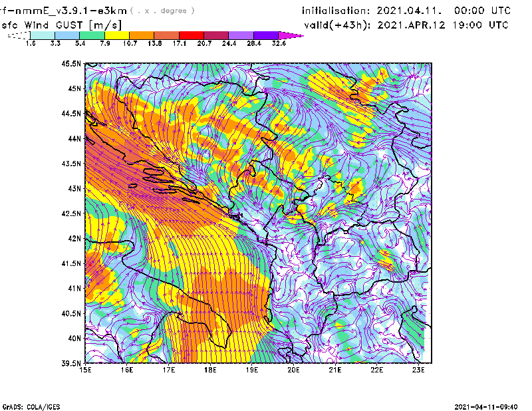Click the 42N latitude label

pos(74,239)
